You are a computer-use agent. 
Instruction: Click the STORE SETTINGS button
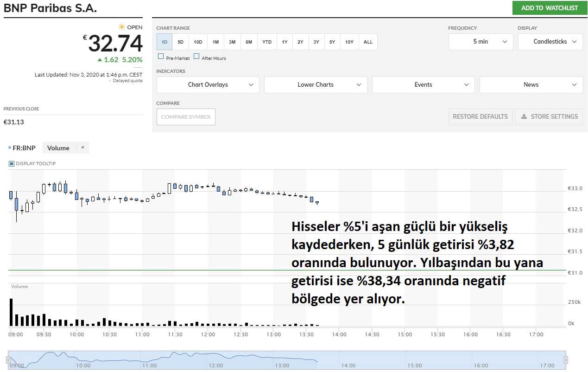549,117
